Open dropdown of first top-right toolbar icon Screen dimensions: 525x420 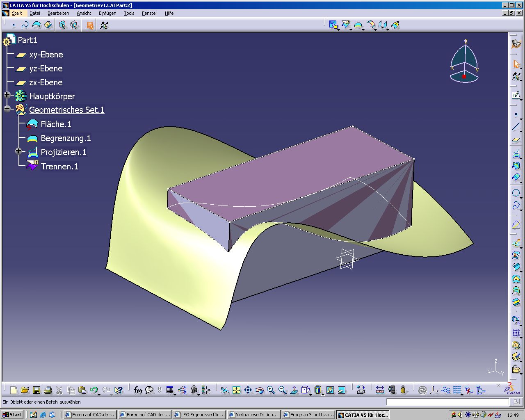point(338,30)
